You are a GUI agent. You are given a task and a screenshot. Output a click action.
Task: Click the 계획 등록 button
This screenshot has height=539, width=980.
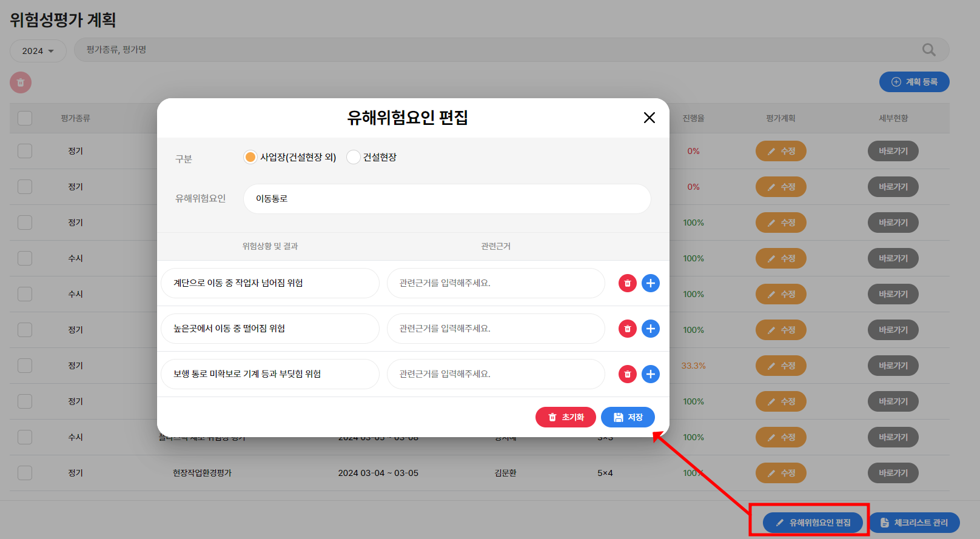click(x=914, y=82)
